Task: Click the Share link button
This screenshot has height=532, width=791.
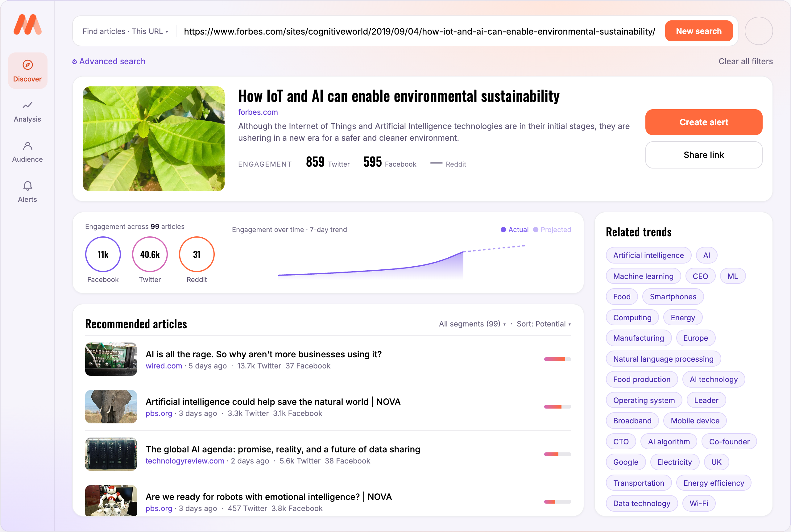Action: (x=703, y=155)
